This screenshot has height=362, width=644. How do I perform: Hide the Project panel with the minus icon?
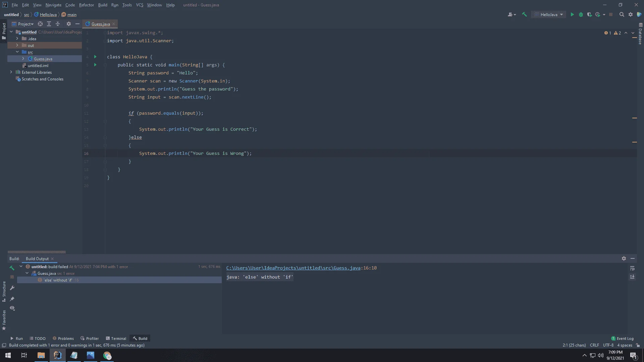coord(77,24)
